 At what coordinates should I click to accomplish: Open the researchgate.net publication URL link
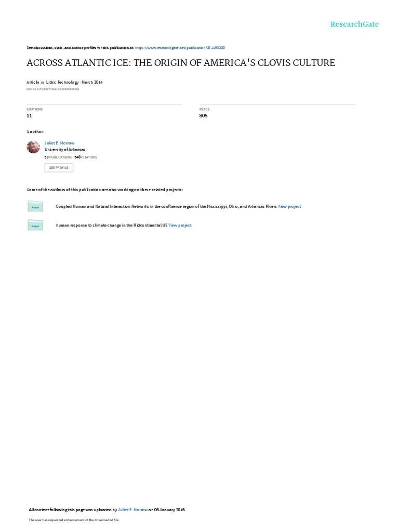tap(180, 48)
